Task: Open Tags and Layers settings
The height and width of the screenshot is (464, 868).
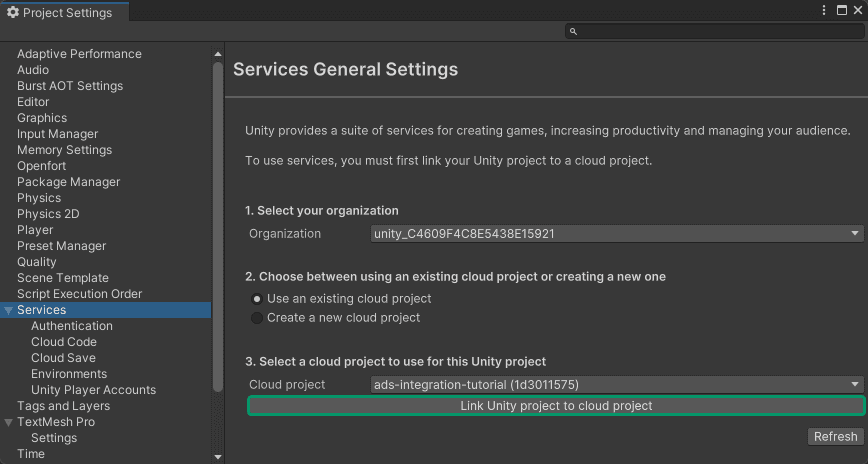Action: click(x=63, y=406)
